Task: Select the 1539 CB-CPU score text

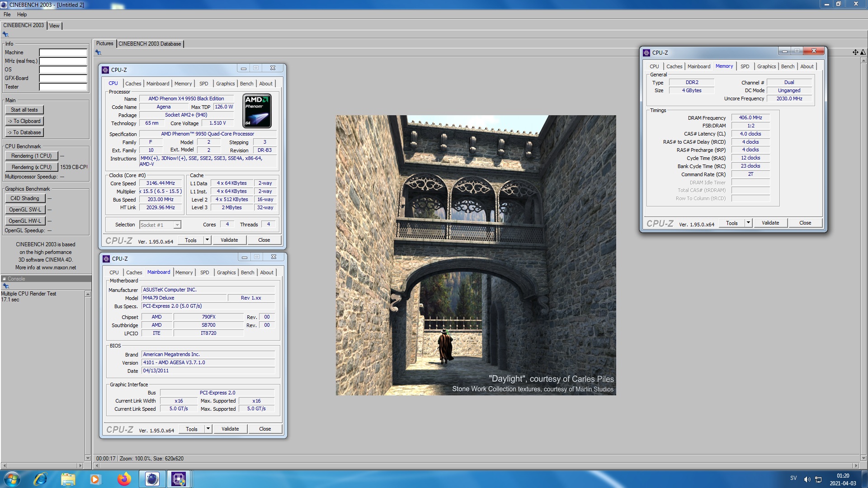Action: [x=74, y=167]
